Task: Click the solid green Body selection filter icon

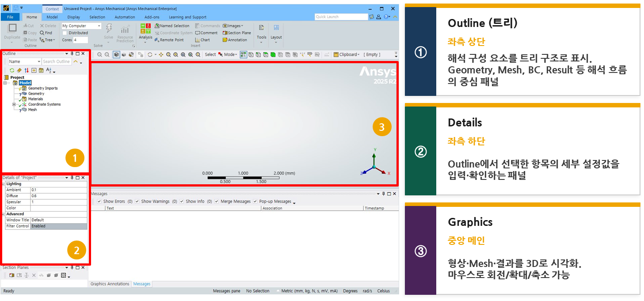Action: 273,55
